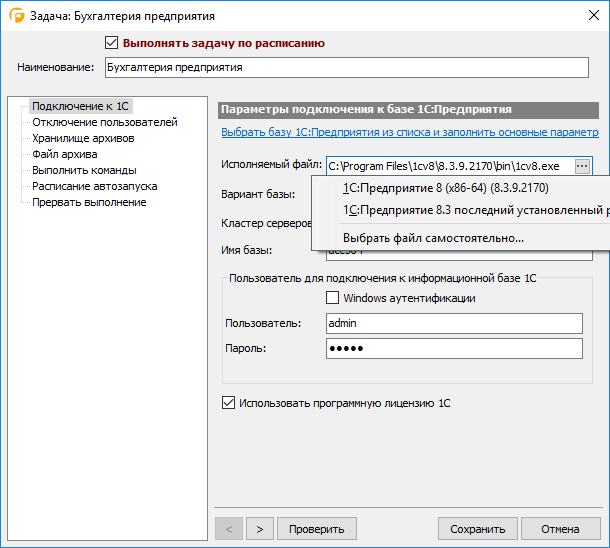The image size is (610, 548).
Task: Go to 'Файл архива' section
Action: point(65,154)
